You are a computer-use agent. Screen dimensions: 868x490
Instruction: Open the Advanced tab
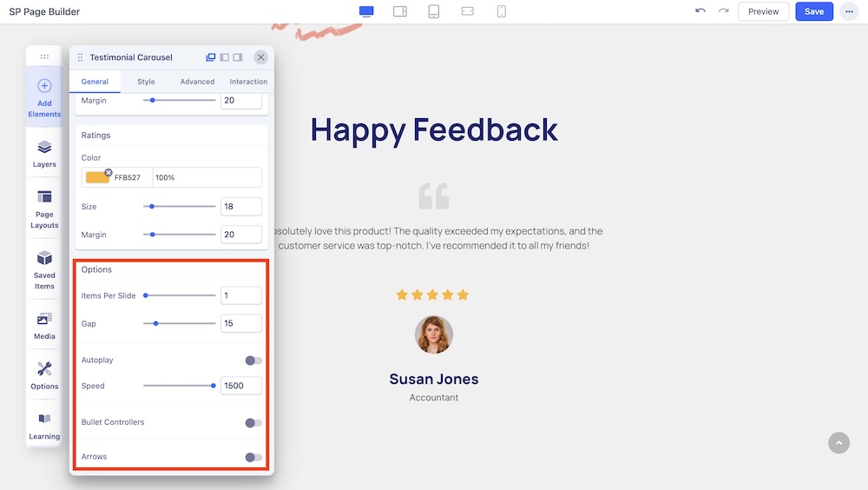click(x=197, y=82)
